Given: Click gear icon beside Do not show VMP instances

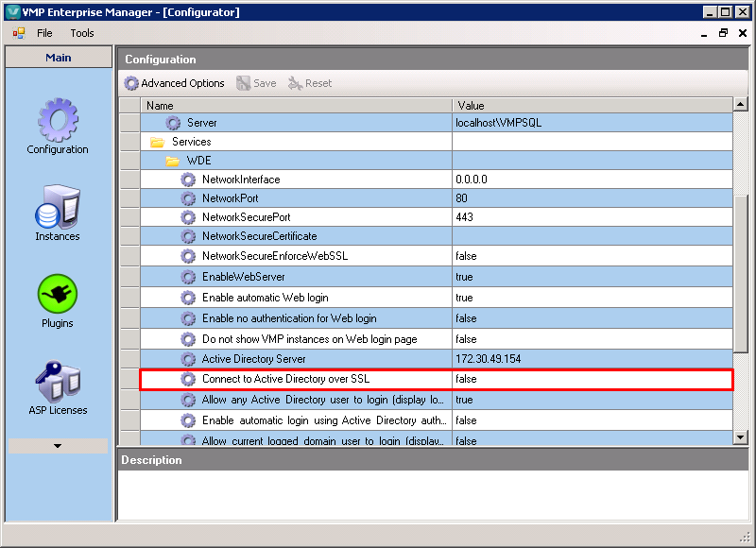Looking at the screenshot, I should [x=188, y=339].
